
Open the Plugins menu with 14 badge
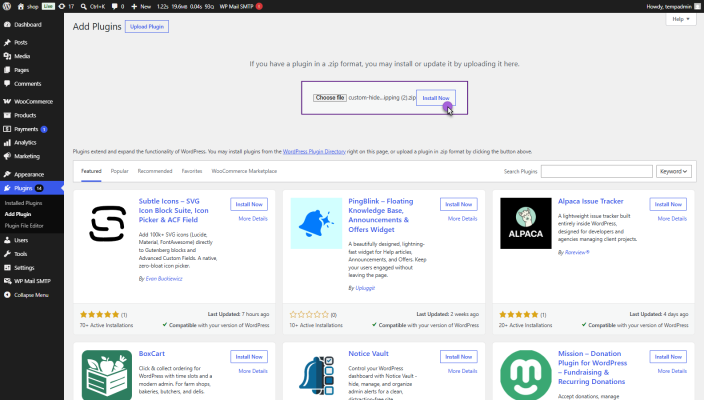click(31, 188)
